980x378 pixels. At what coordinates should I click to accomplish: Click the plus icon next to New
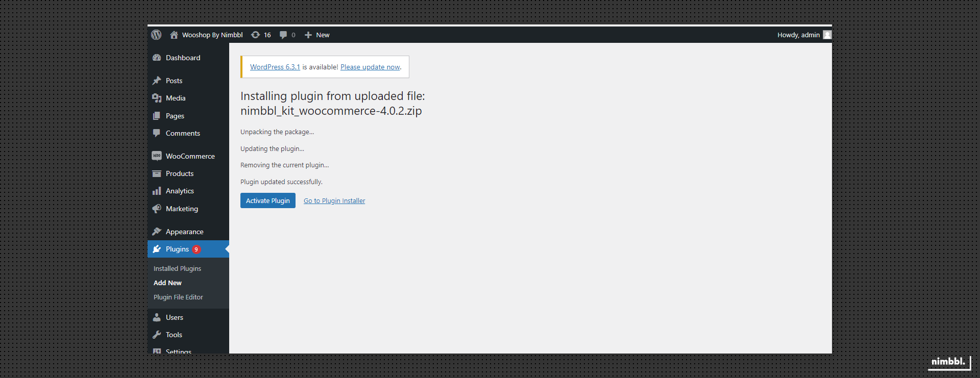point(308,35)
